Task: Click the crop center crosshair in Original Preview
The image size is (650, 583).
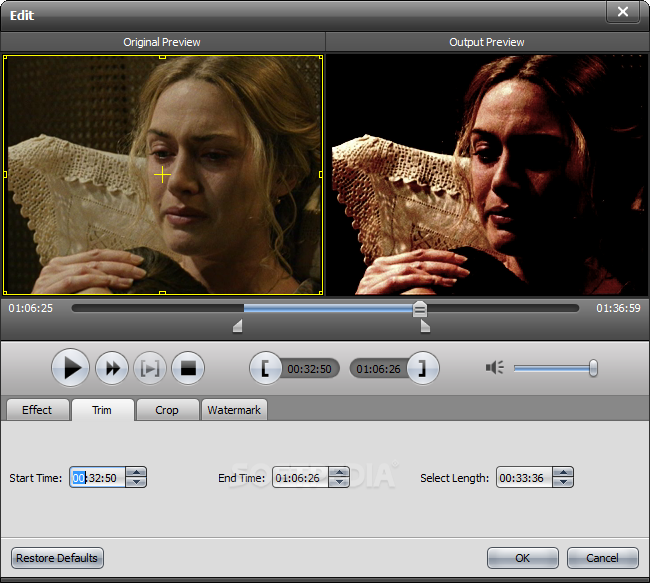Action: [x=162, y=175]
